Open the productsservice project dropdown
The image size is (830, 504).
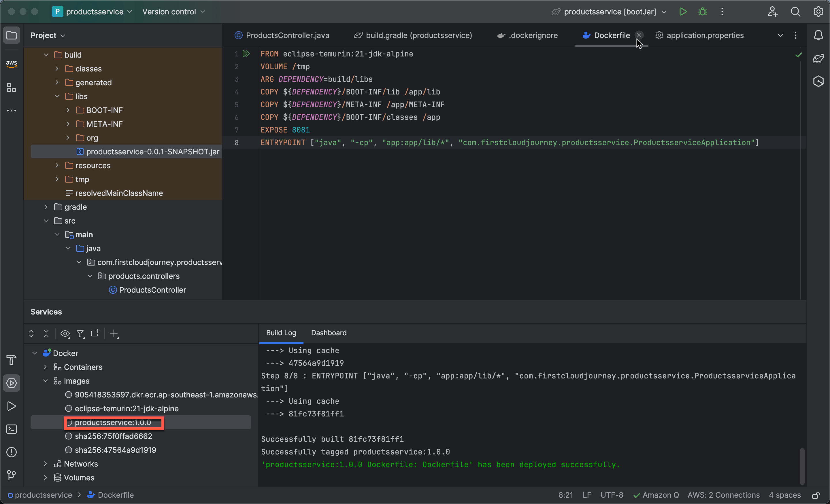pos(92,12)
